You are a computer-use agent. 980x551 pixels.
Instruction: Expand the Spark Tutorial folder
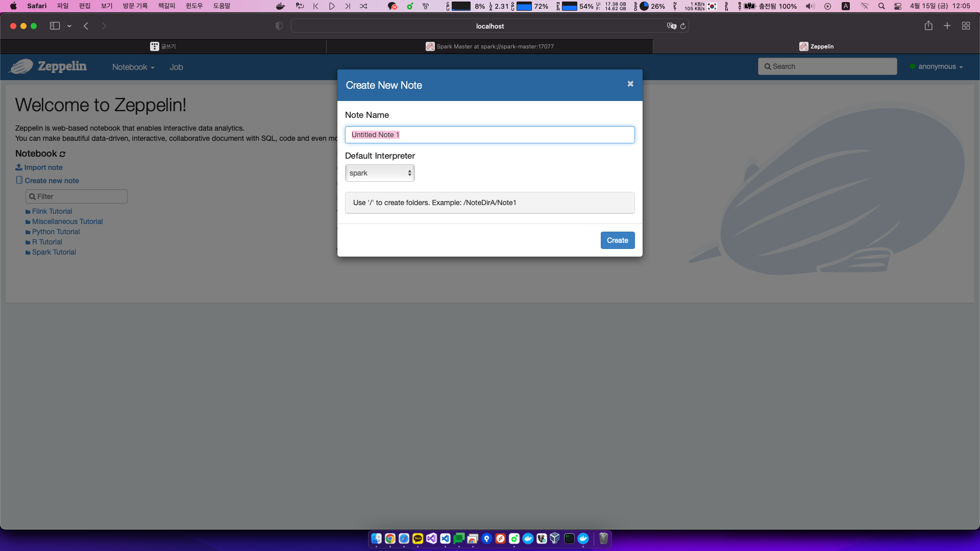pos(51,252)
